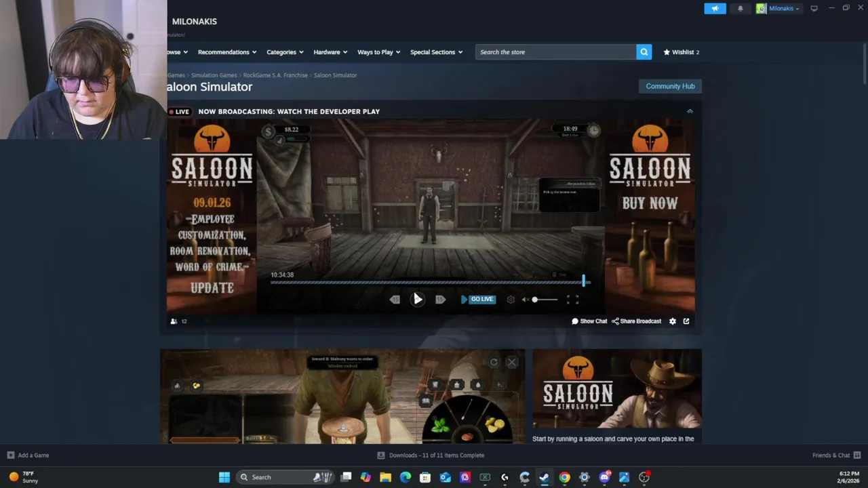Open RockGame S.A. Franchise breadcrumb
The height and width of the screenshot is (488, 868).
(x=275, y=75)
